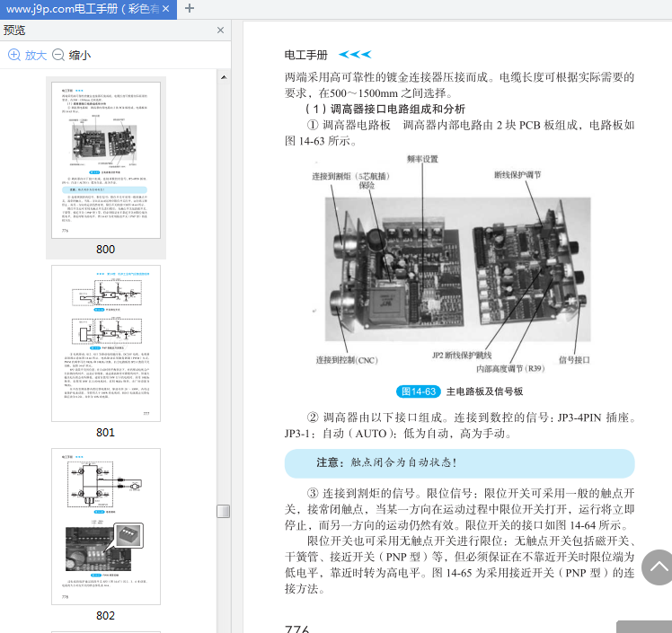Select page thumbnail 801
672x633 pixels.
coord(106,344)
